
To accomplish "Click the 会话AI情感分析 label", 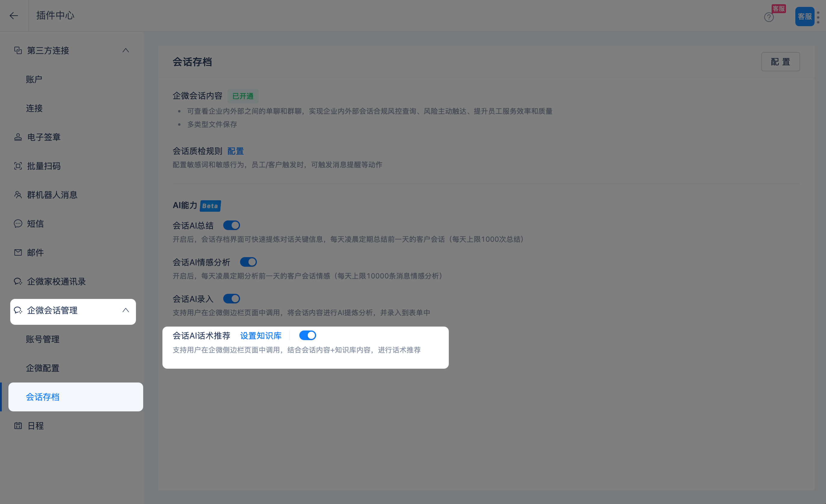I will 202,262.
